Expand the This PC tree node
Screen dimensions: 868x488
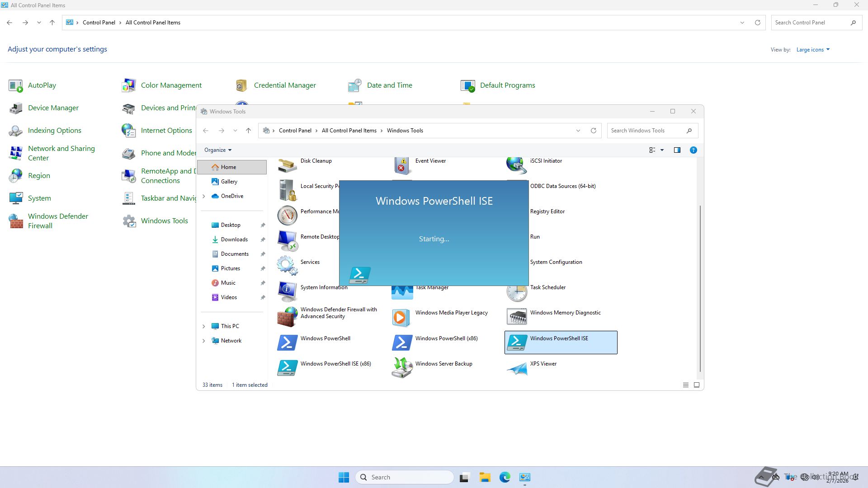pyautogui.click(x=203, y=326)
